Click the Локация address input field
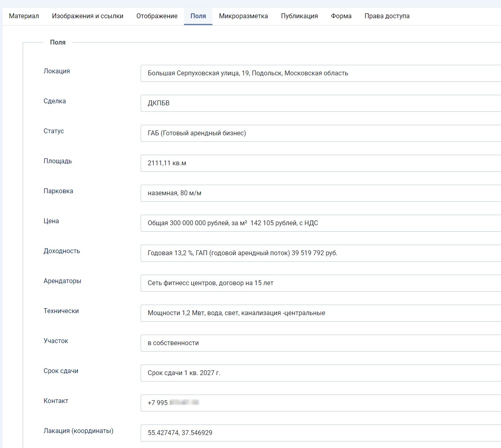 [x=320, y=73]
